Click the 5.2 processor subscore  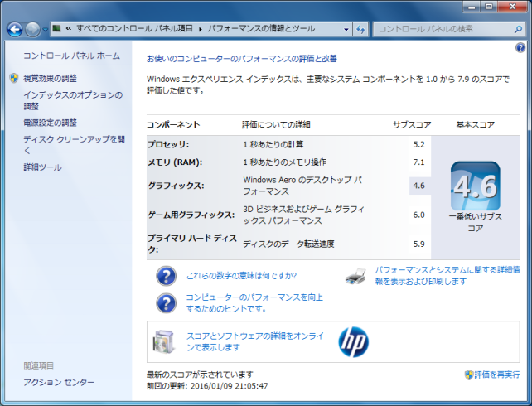pos(419,144)
